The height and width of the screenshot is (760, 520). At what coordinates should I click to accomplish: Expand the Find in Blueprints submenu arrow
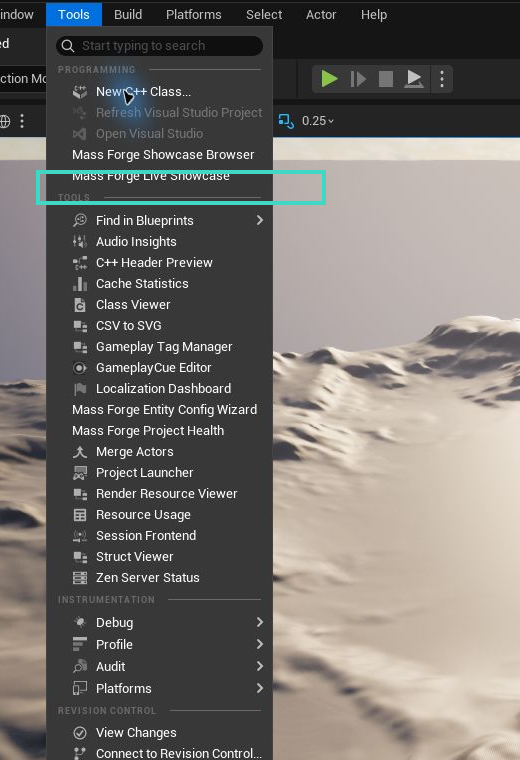[x=260, y=221]
